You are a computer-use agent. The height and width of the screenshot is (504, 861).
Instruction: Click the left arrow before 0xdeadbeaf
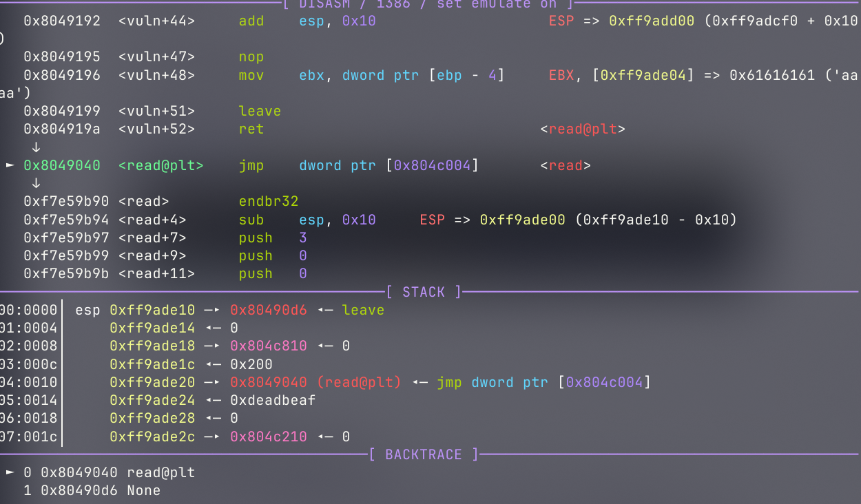(x=212, y=400)
